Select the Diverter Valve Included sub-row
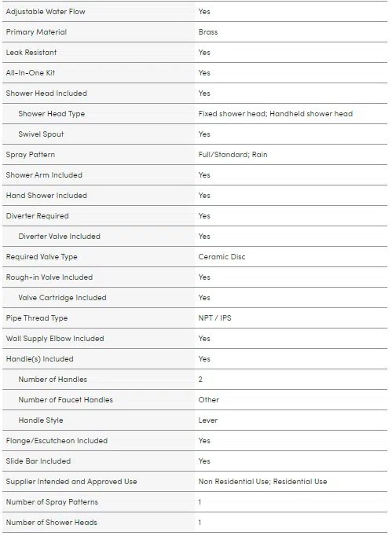Image resolution: width=392 pixels, height=536 pixels. tap(195, 237)
